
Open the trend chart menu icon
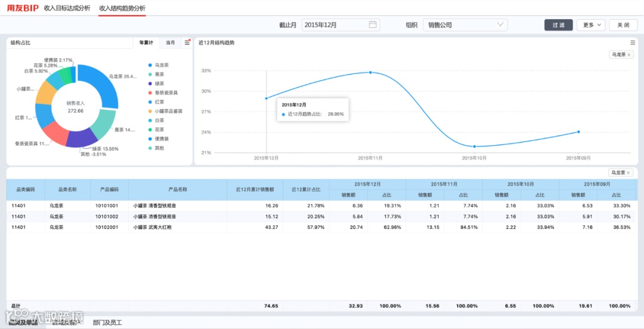pyautogui.click(x=633, y=42)
